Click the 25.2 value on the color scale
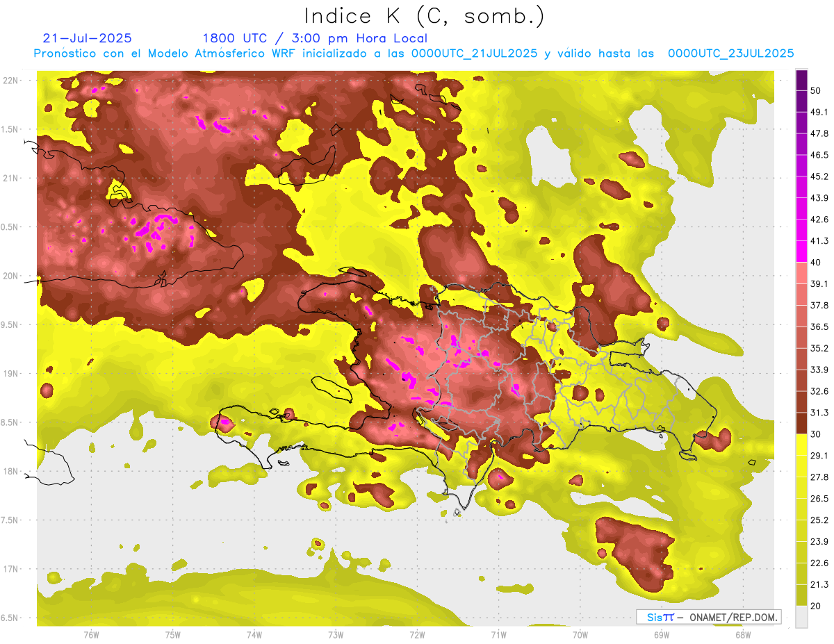Image resolution: width=834 pixels, height=644 pixels. 820,520
